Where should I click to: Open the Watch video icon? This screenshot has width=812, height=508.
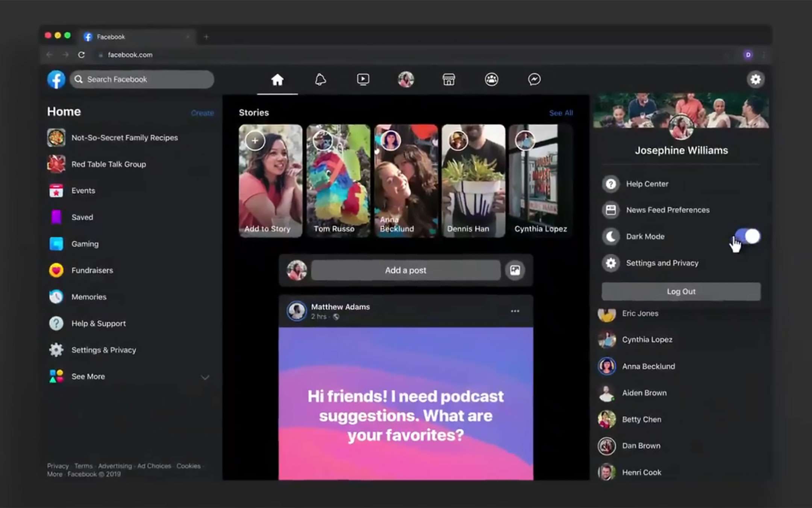point(363,79)
